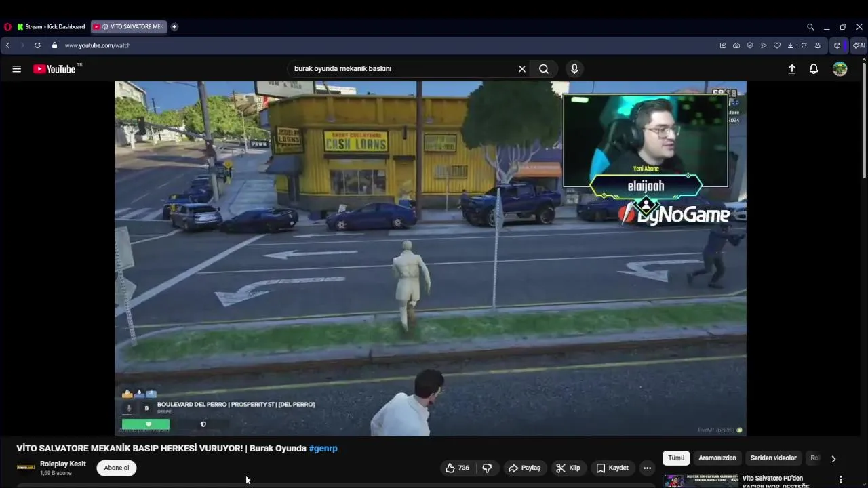This screenshot has height=488, width=868.
Task: Open the YouTube account avatar menu
Action: point(840,69)
